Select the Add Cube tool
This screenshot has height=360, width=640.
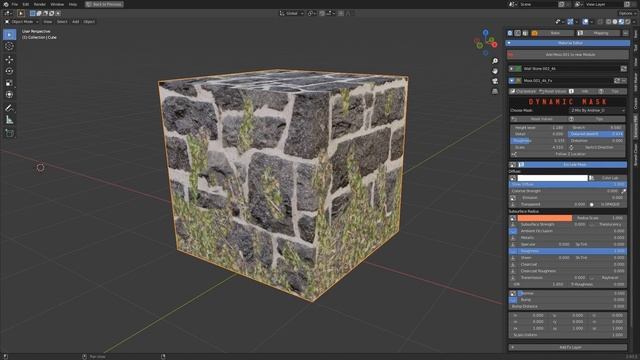pos(9,133)
